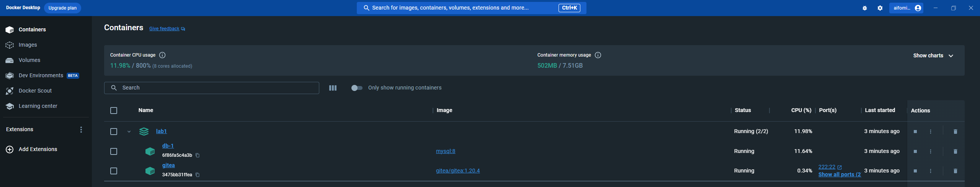Go to Images in sidebar

[x=28, y=45]
